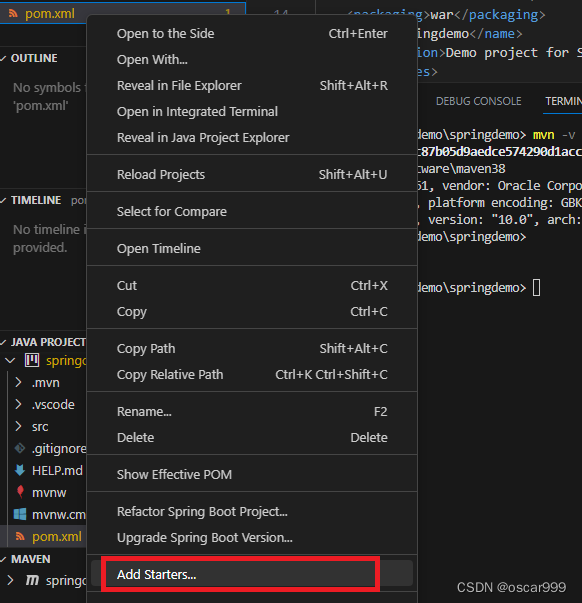The width and height of the screenshot is (582, 603).
Task: Choose Open to the Side
Action: point(252,34)
